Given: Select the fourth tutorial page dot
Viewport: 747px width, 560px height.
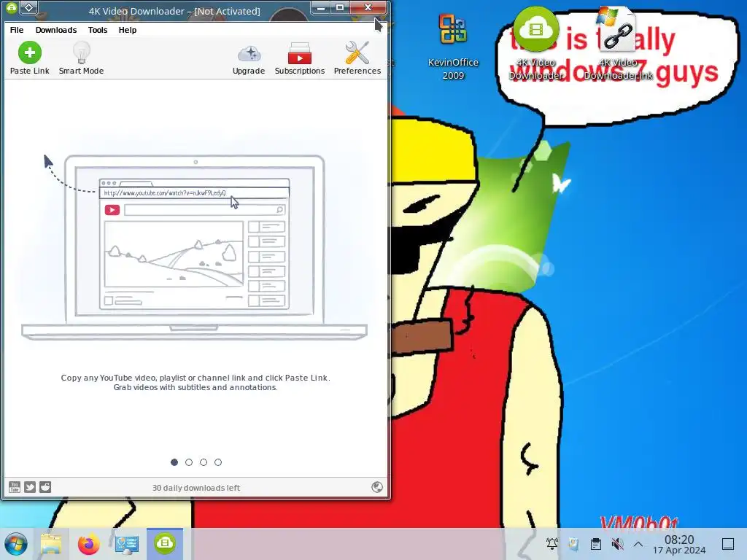Looking at the screenshot, I should tap(218, 462).
